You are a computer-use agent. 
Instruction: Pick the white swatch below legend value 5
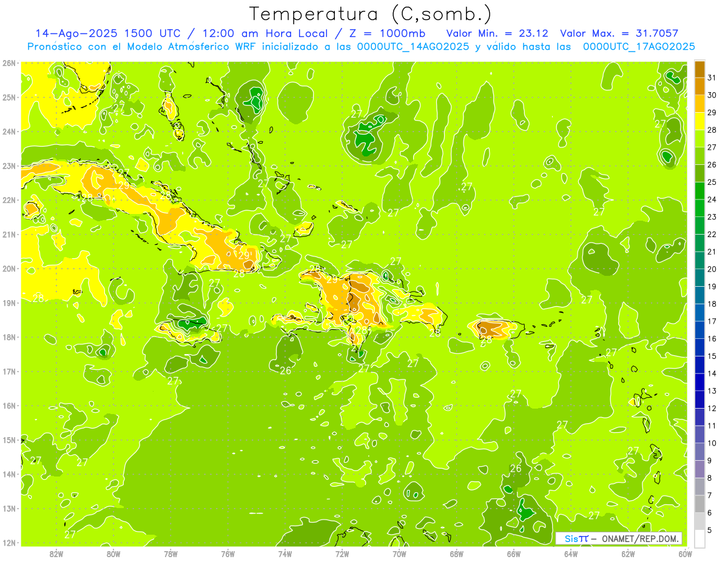(x=699, y=538)
